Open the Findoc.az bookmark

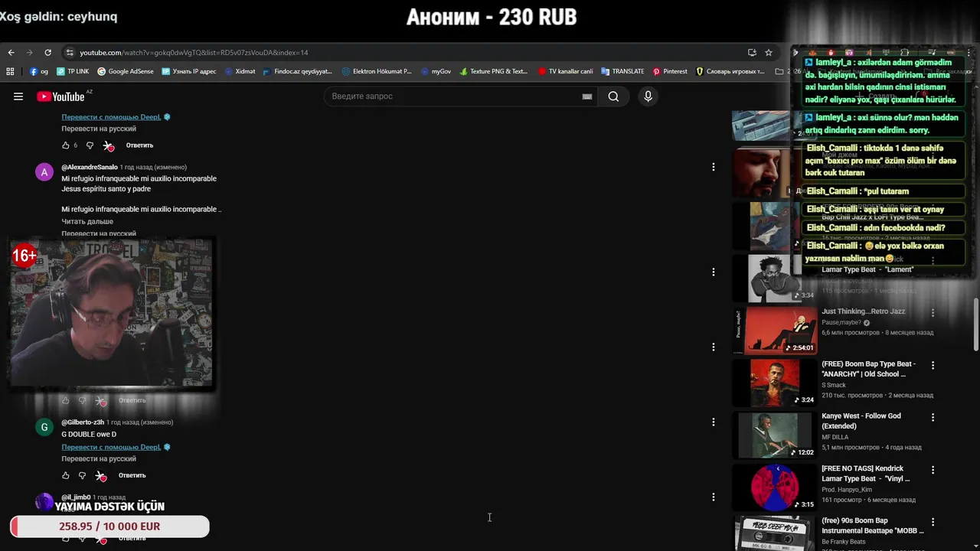(297, 71)
